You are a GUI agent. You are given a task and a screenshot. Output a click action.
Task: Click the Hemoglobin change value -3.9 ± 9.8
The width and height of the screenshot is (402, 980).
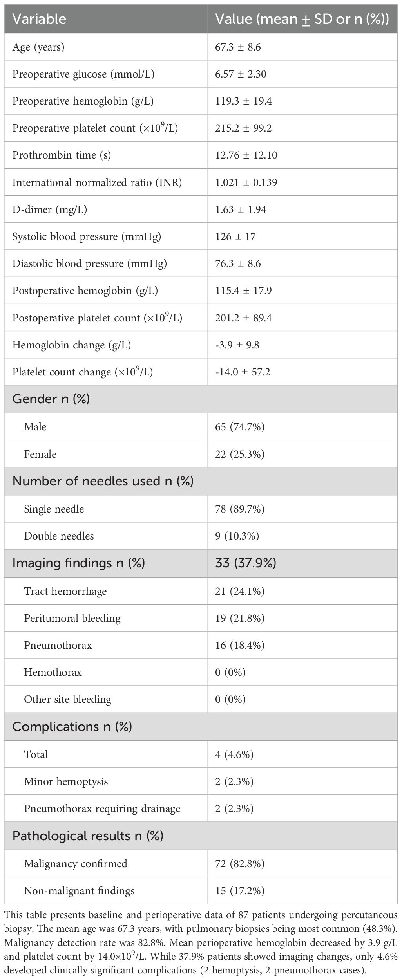click(237, 345)
